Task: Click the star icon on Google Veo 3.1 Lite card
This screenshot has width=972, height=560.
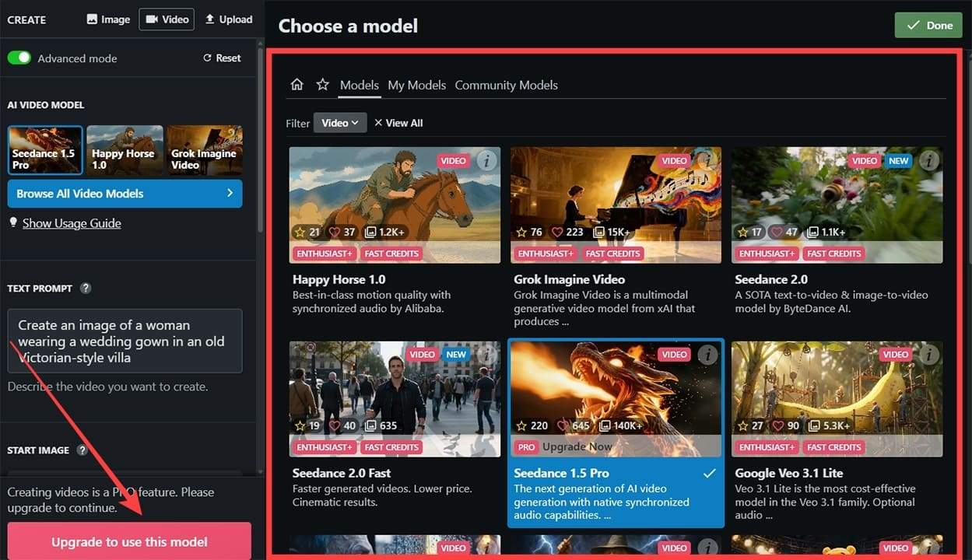Action: coord(742,425)
